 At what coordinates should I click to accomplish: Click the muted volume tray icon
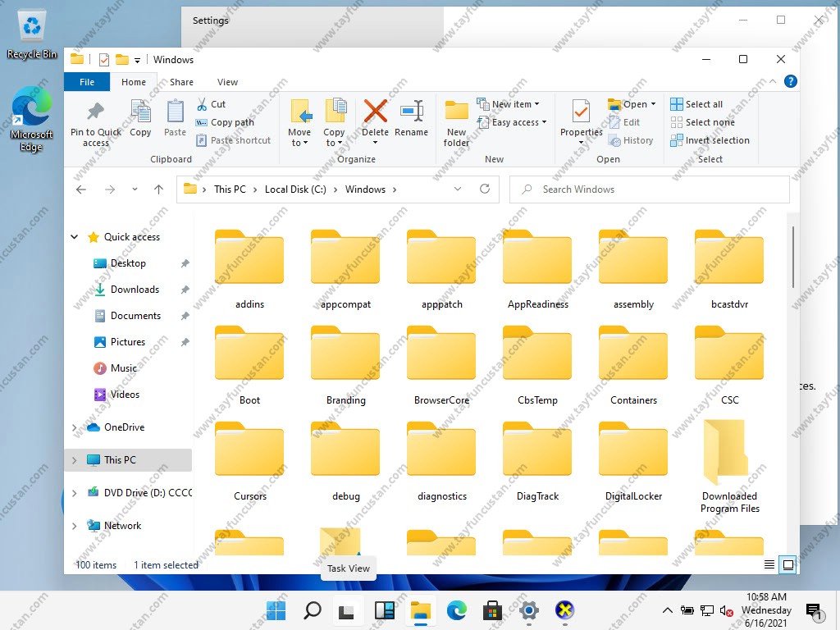coord(727,610)
